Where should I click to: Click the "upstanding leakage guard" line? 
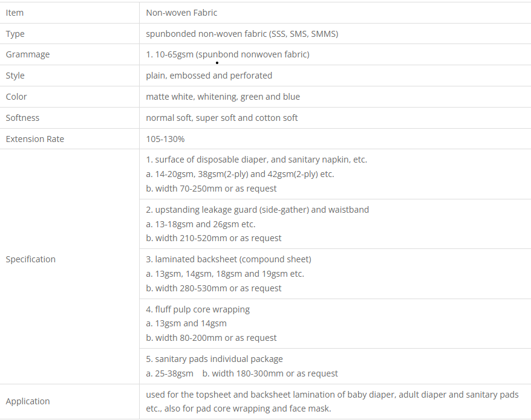257,210
